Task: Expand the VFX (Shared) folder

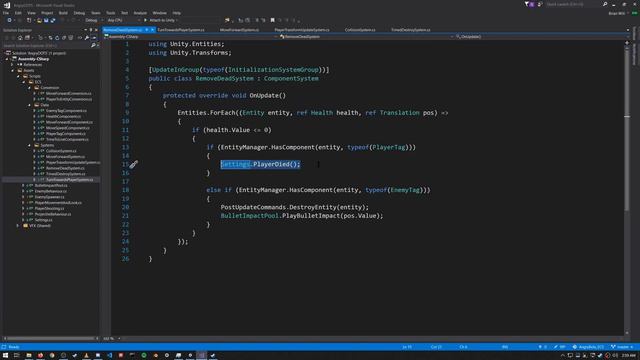Action: [x=18, y=225]
